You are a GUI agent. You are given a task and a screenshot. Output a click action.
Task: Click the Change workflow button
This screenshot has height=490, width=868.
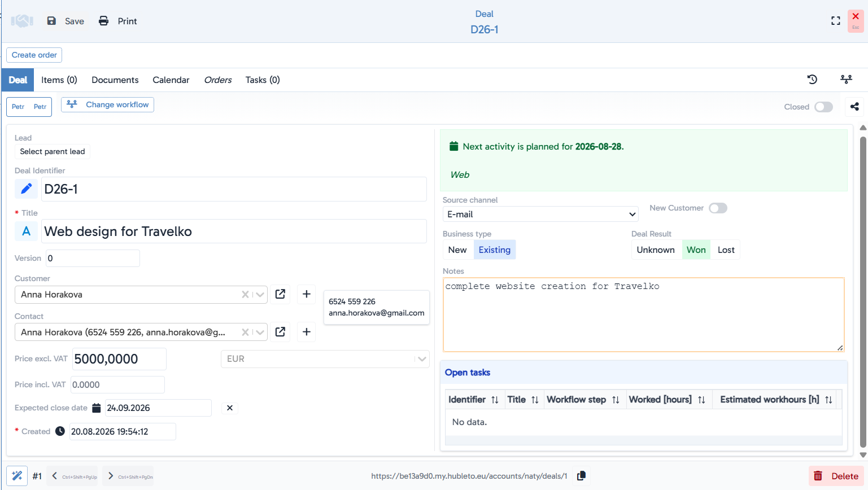tap(108, 104)
